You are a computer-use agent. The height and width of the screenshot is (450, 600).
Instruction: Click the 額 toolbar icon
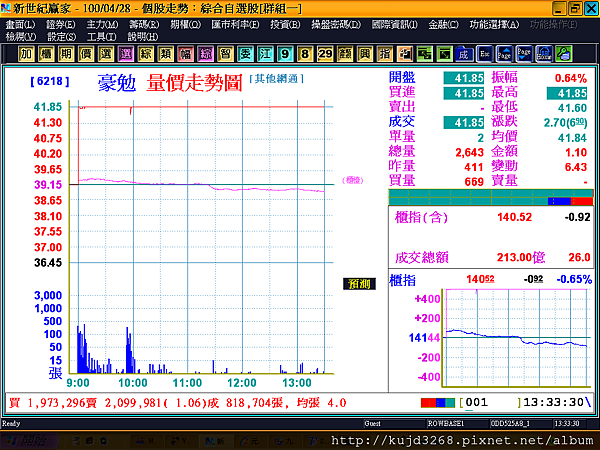pyautogui.click(x=345, y=54)
